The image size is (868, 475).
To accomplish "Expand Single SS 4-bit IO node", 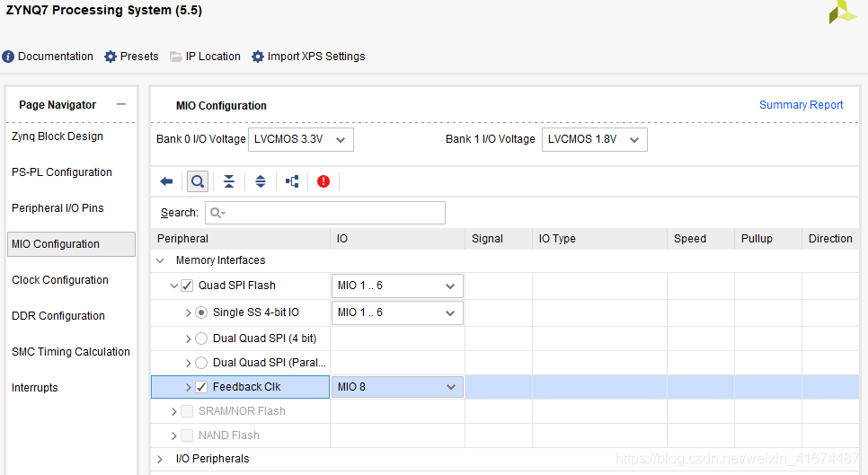I will click(x=188, y=313).
